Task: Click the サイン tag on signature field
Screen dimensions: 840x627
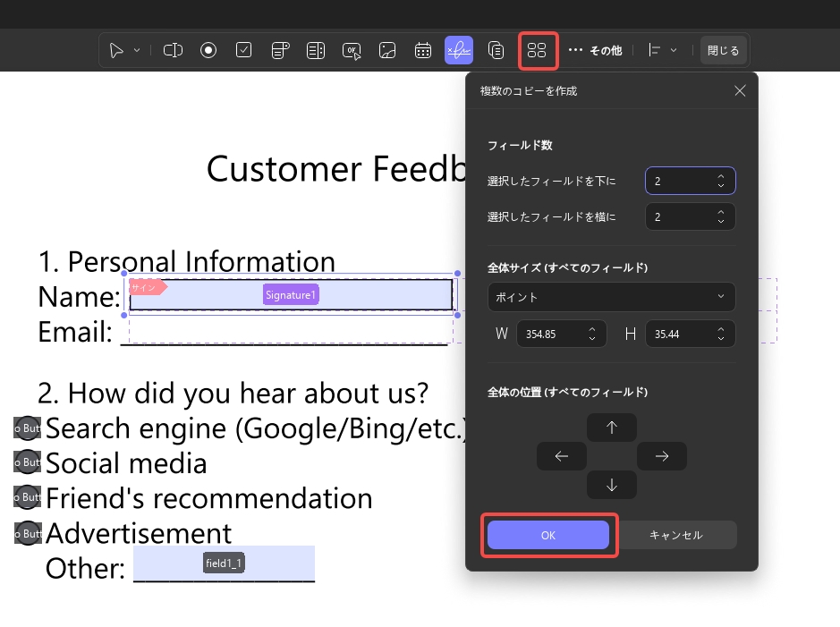Action: (148, 287)
